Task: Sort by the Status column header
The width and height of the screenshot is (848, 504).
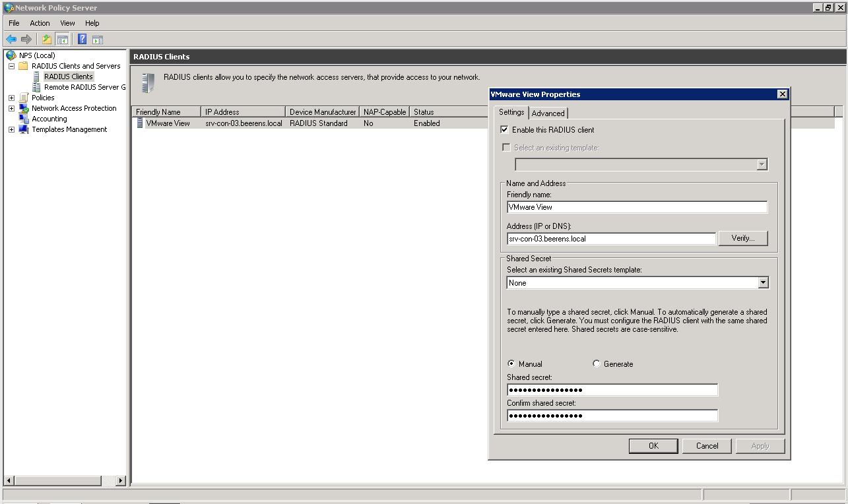Action: [x=449, y=112]
